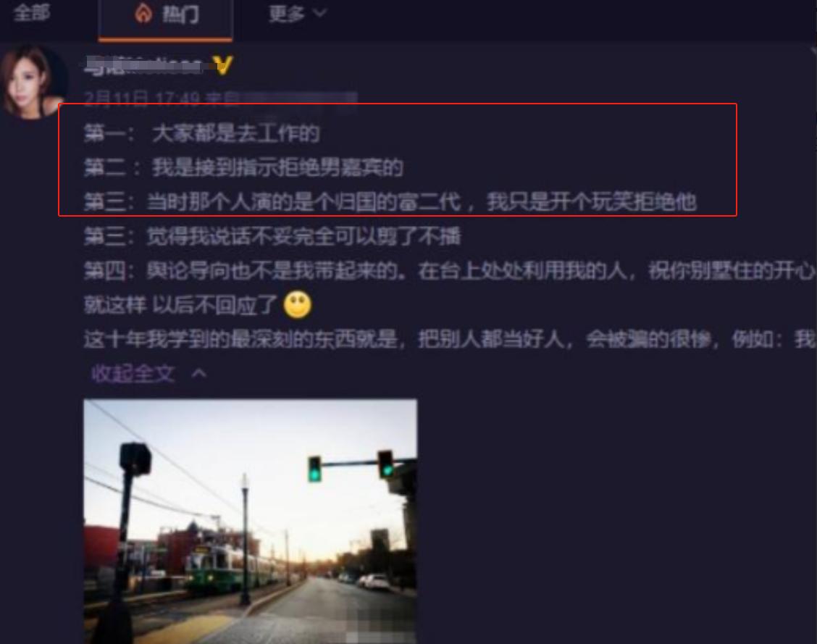Click the chevron next to 更多
The width and height of the screenshot is (817, 644).
[x=320, y=12]
